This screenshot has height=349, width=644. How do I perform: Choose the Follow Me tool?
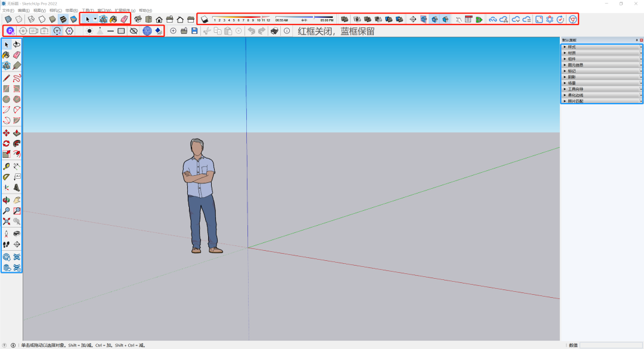pyautogui.click(x=17, y=144)
